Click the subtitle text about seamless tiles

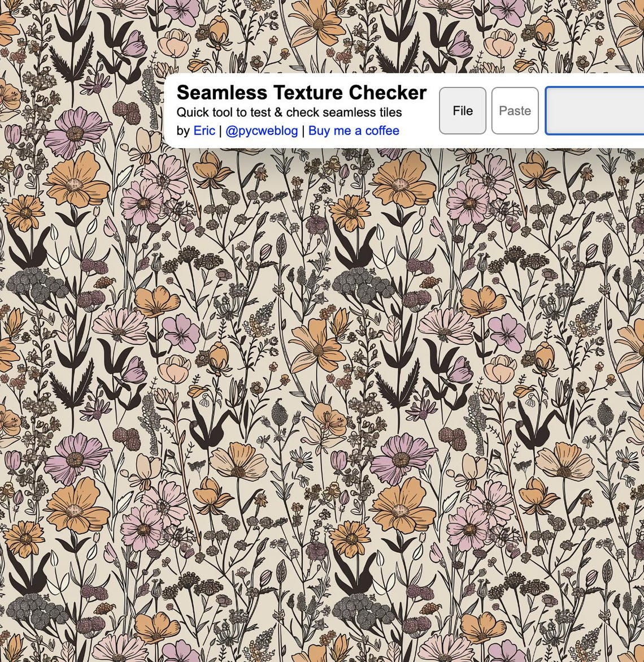(x=290, y=113)
